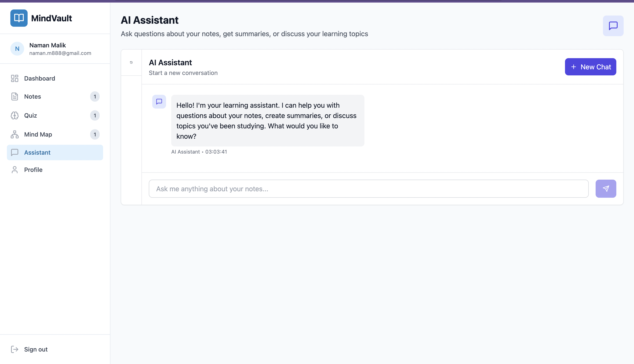This screenshot has height=364, width=634.
Task: Click the Quiz count badge
Action: coord(95,115)
